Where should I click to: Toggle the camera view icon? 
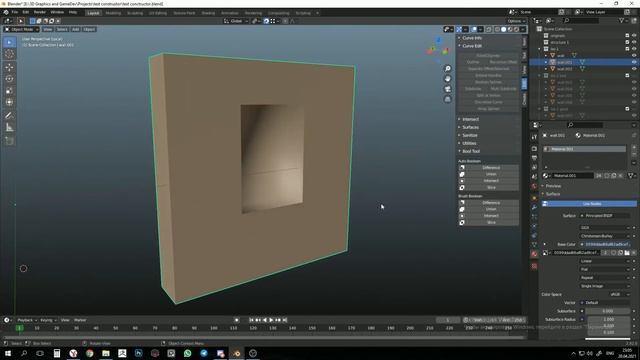(x=448, y=89)
